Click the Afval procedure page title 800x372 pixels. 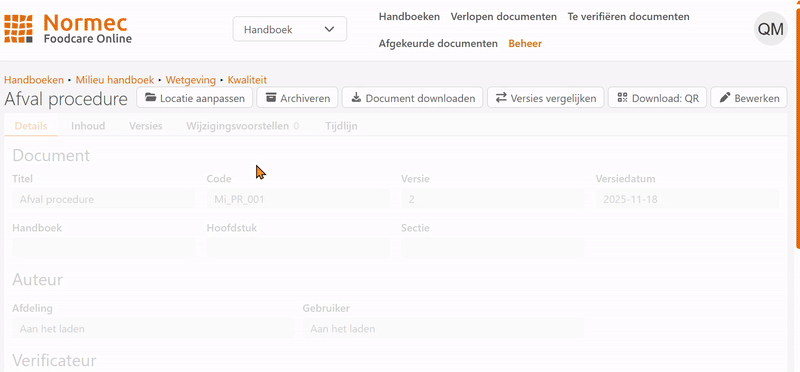tap(66, 99)
